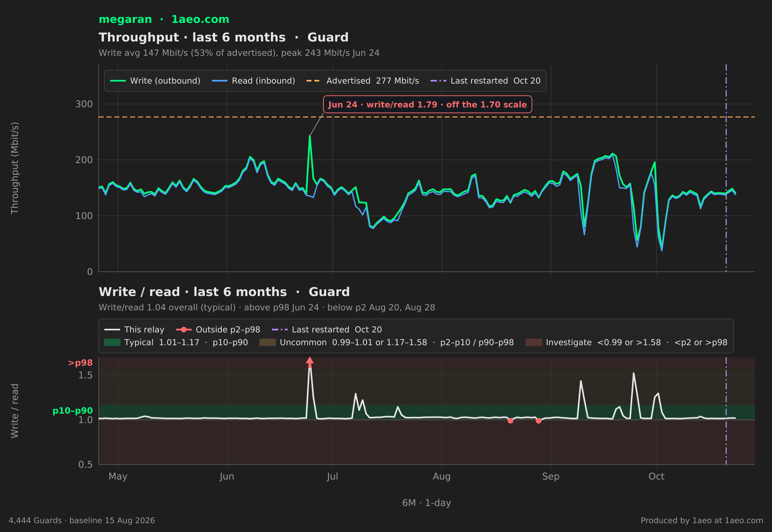Click Last restarted Oct 20 in throughput legend
772x532 pixels.
(x=485, y=81)
